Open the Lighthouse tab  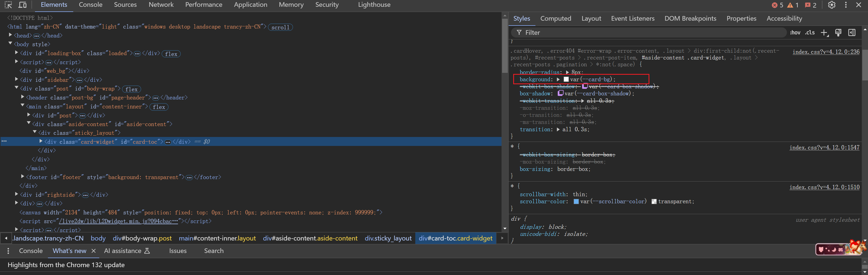(374, 5)
